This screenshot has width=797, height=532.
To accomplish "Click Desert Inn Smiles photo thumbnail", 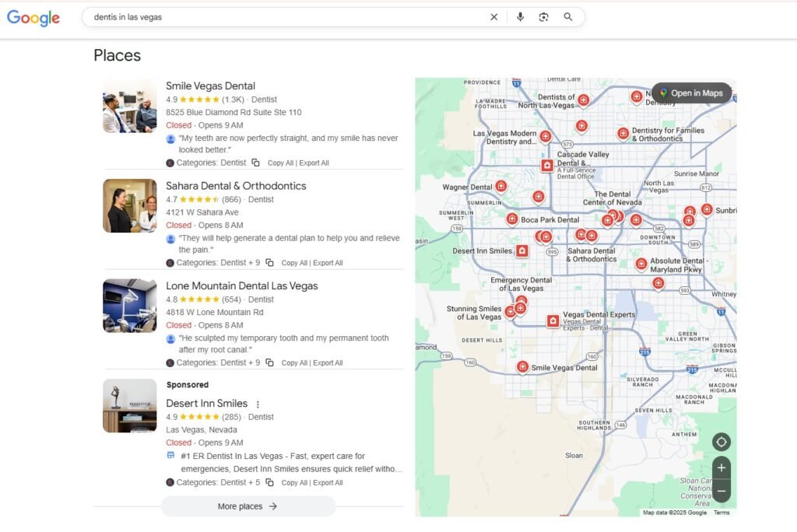I will point(129,406).
